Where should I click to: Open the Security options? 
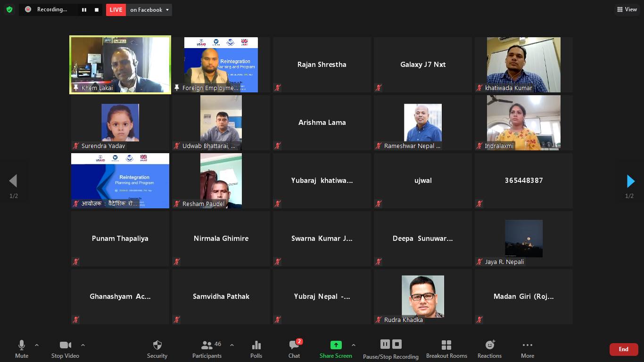coord(157,349)
